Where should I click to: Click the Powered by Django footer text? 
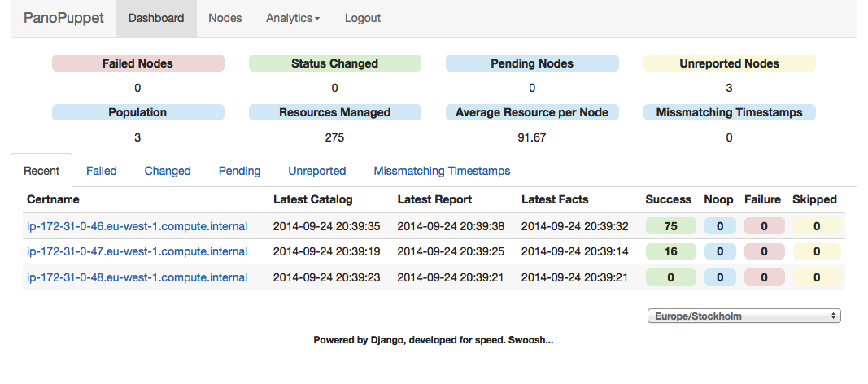point(434,340)
